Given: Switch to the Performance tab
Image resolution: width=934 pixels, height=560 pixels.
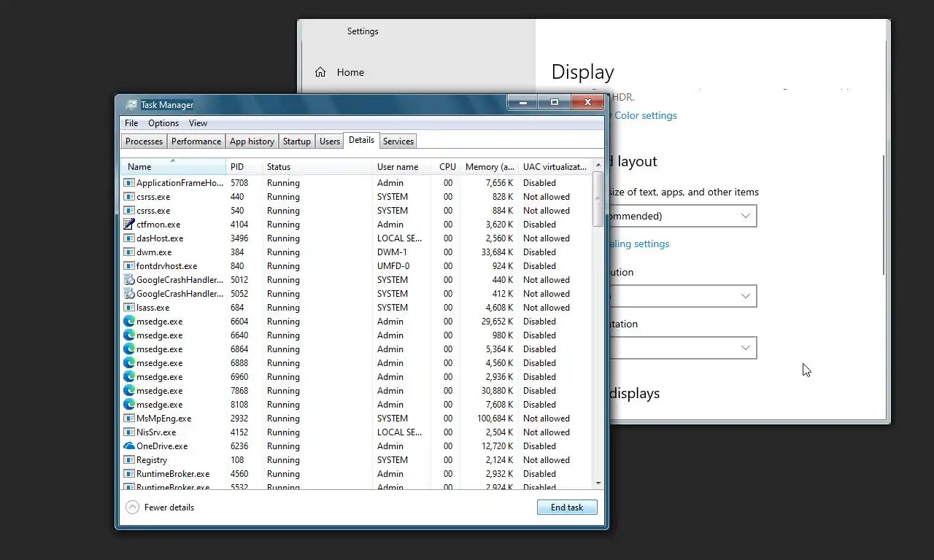Looking at the screenshot, I should [x=196, y=141].
